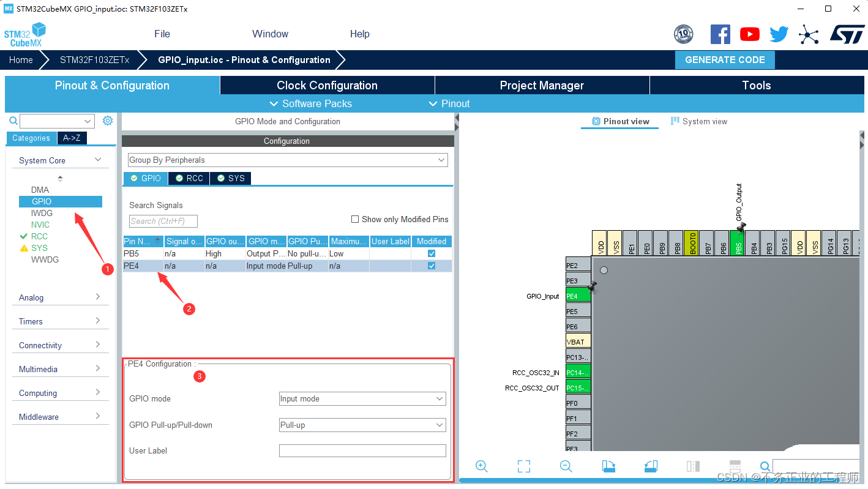Click the category search magnifier icon
The height and width of the screenshot is (489, 868).
[13, 121]
